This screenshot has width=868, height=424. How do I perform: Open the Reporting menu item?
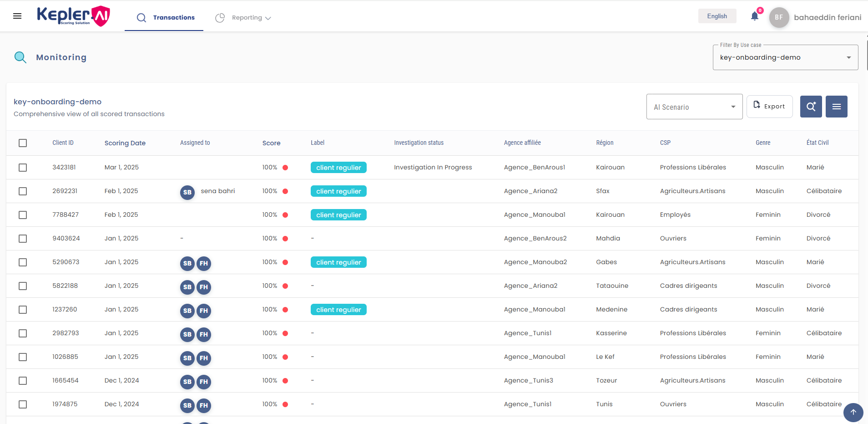point(247,17)
